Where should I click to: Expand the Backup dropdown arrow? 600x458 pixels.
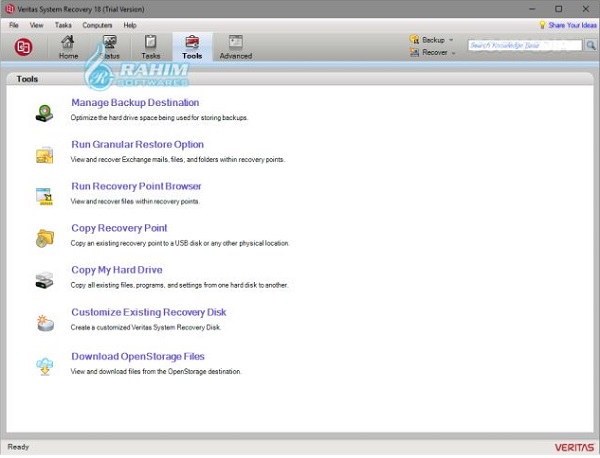pos(451,40)
